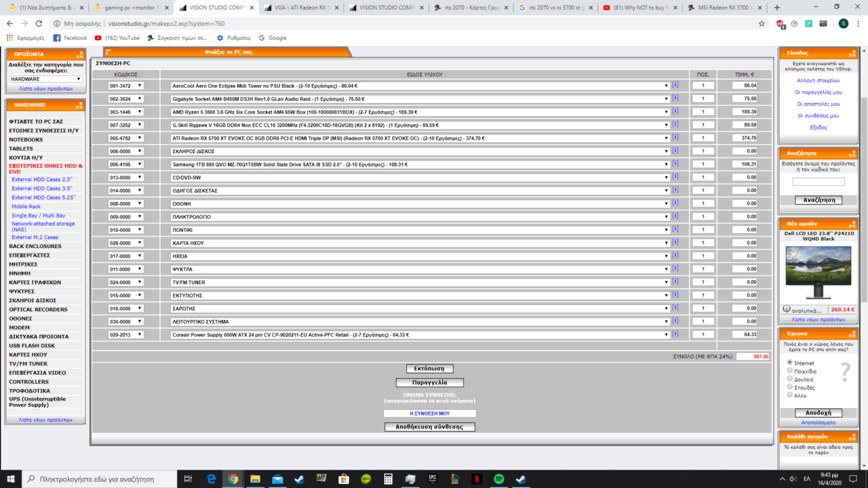Click info icon for AMD Ryzen 5 row

[675, 112]
